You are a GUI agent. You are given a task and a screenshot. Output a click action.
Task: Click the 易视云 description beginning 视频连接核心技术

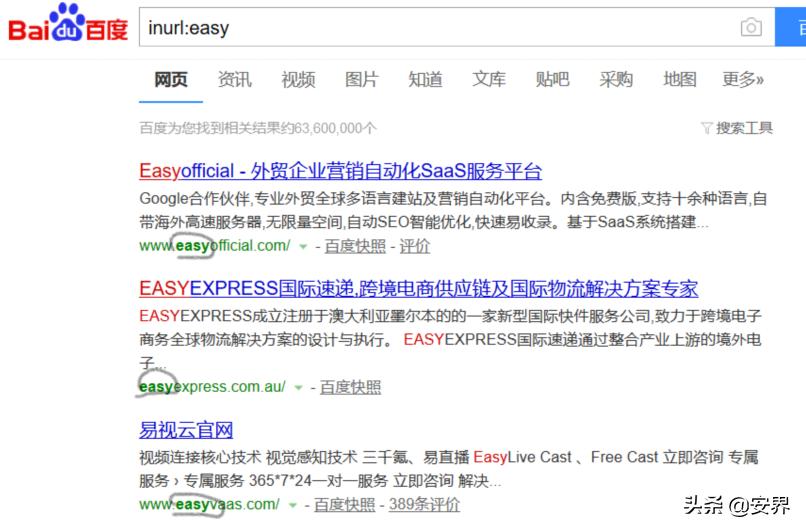tap(449, 469)
